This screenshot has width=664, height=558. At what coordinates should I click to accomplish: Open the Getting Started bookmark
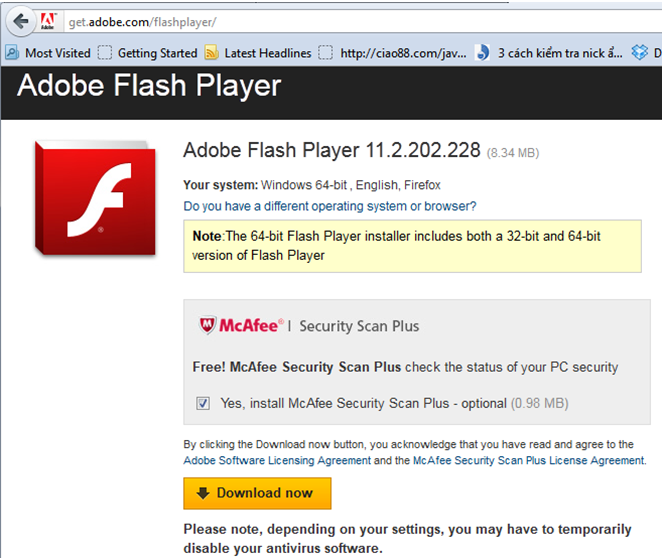click(148, 53)
